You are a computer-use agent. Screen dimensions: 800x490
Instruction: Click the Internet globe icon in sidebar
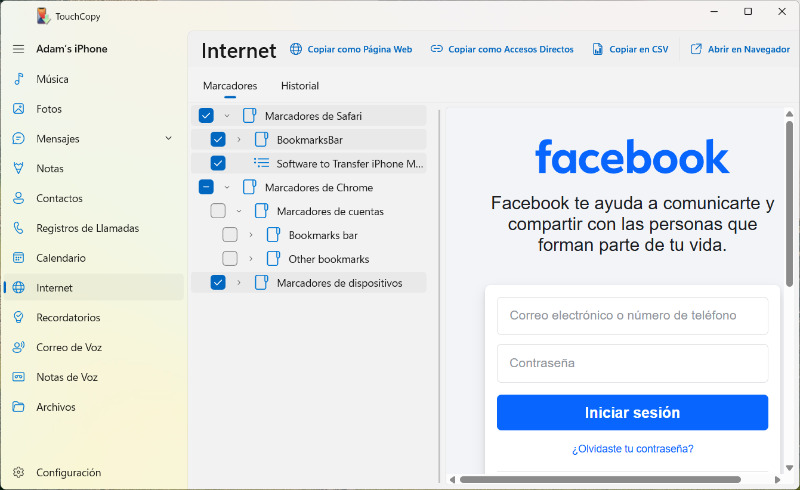click(18, 287)
